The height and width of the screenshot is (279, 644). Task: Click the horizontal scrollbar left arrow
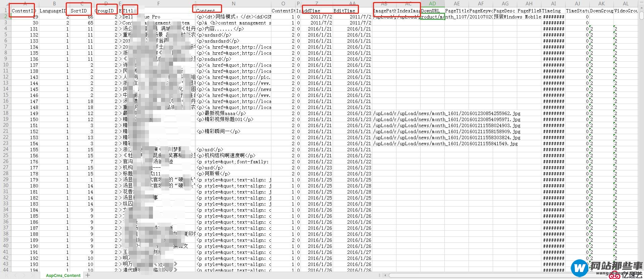tap(385, 275)
